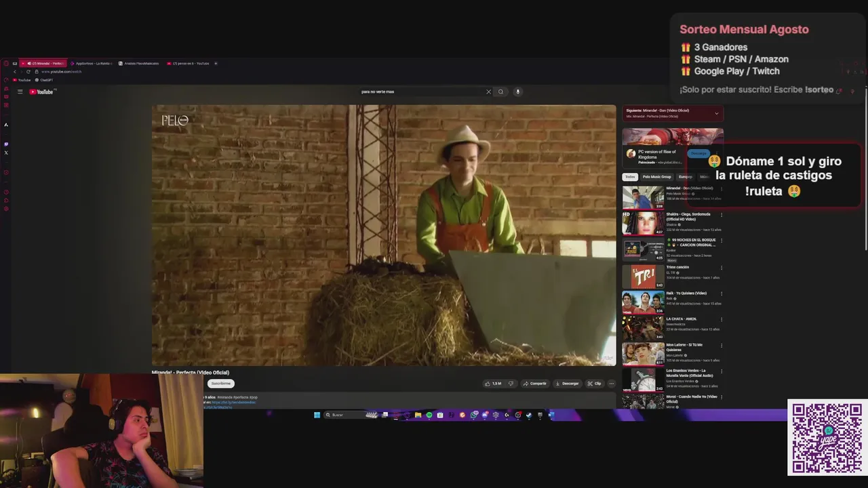The width and height of the screenshot is (868, 488).
Task: Open El Tri Triste canción thumbnail
Action: click(643, 276)
